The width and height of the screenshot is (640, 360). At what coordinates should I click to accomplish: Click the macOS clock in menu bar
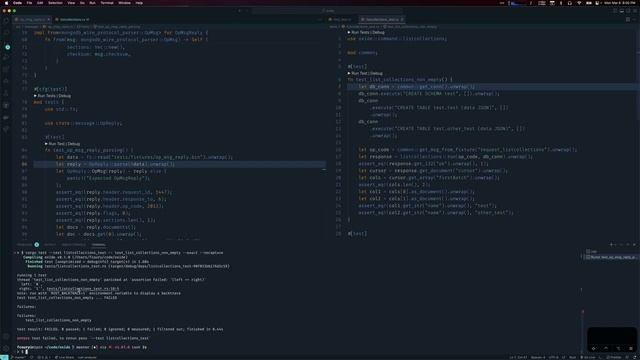(x=620, y=3)
